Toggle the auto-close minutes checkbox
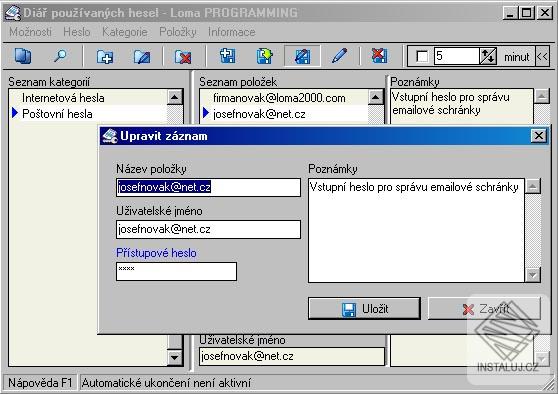558x394 pixels. (x=422, y=57)
